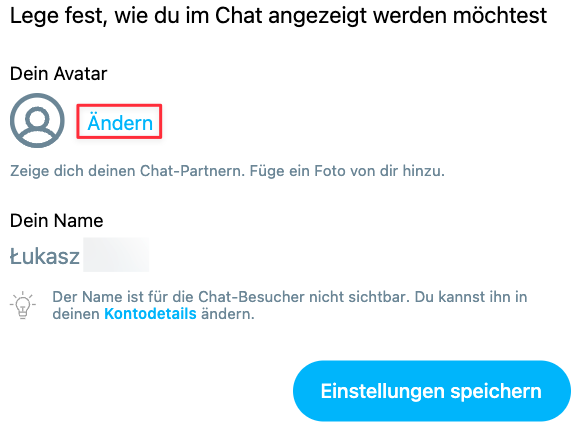Save with Einstellungen speichern button

click(432, 391)
